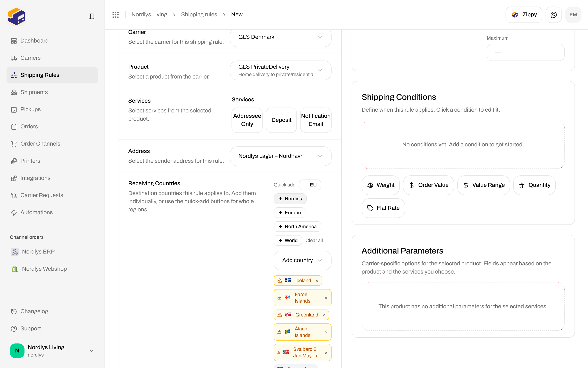Open the Zippy assistant button

pos(524,15)
